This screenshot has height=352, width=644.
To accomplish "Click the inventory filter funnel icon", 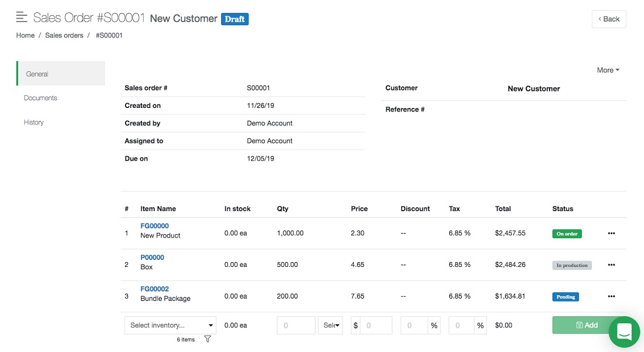I will pos(207,339).
